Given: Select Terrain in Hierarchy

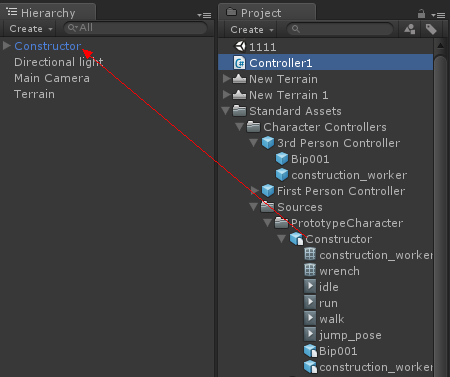Looking at the screenshot, I should [x=34, y=94].
